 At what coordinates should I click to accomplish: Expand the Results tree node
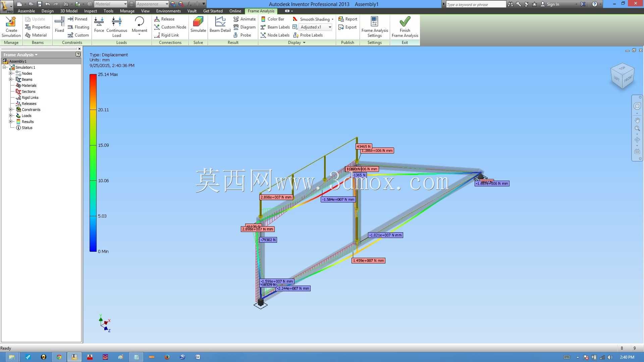(x=11, y=122)
